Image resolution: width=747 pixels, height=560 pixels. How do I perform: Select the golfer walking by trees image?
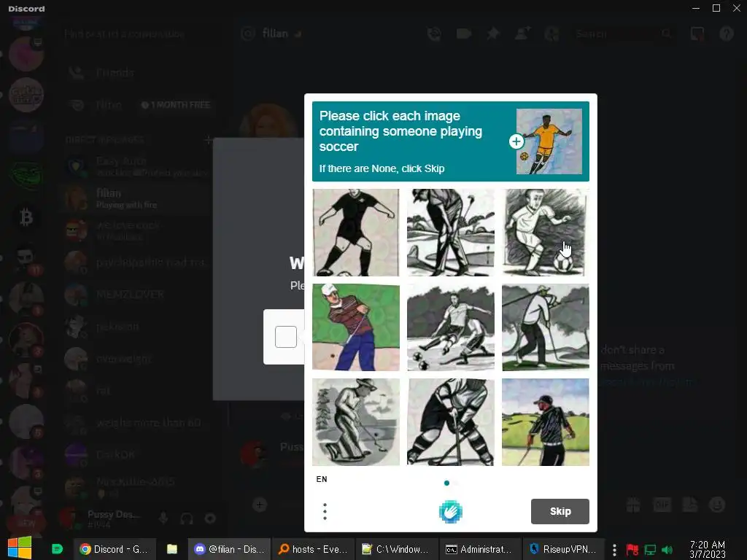[546, 327]
